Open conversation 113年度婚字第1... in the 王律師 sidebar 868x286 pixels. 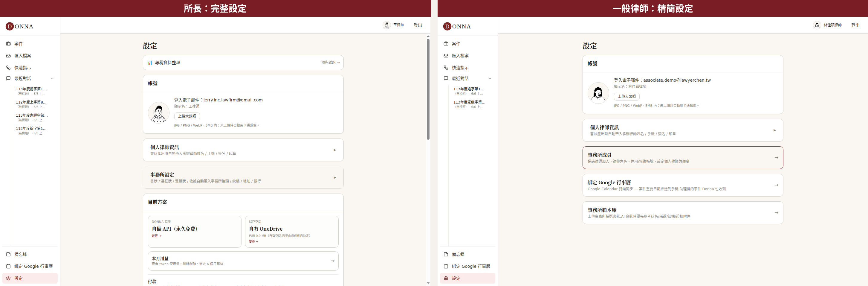coord(32,91)
